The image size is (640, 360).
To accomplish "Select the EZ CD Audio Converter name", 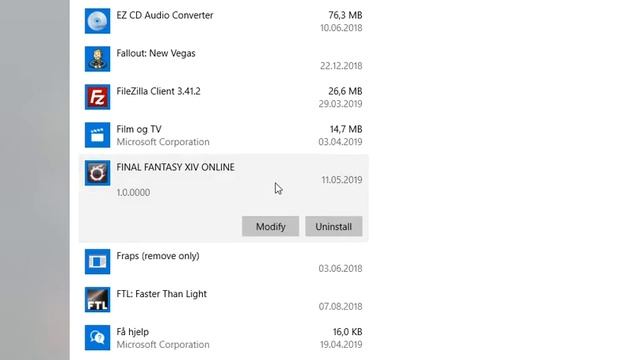I will (165, 15).
